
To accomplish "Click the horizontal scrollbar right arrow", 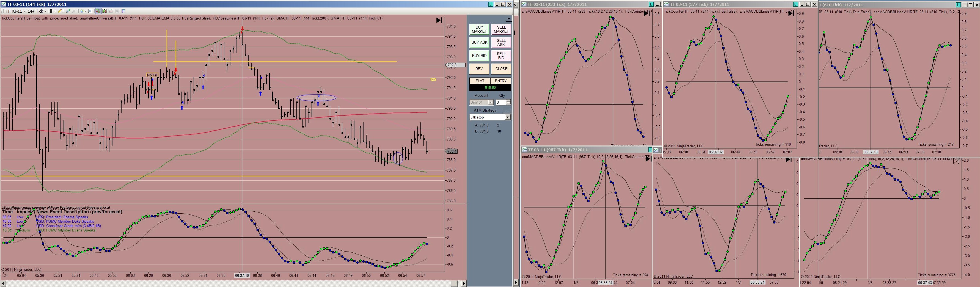I will pyautogui.click(x=464, y=284).
